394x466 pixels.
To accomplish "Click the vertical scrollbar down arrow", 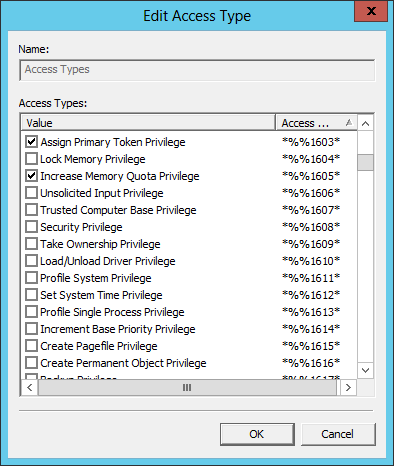I will (365, 370).
